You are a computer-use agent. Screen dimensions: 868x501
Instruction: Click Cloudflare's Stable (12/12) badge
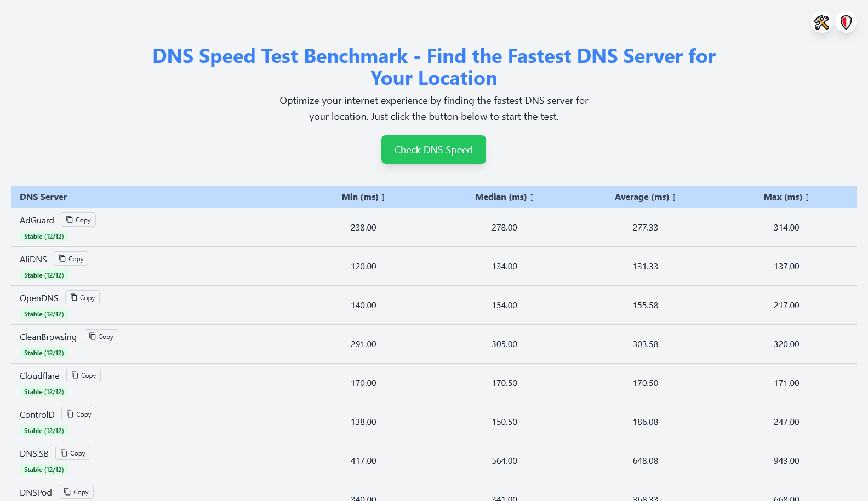click(x=44, y=392)
